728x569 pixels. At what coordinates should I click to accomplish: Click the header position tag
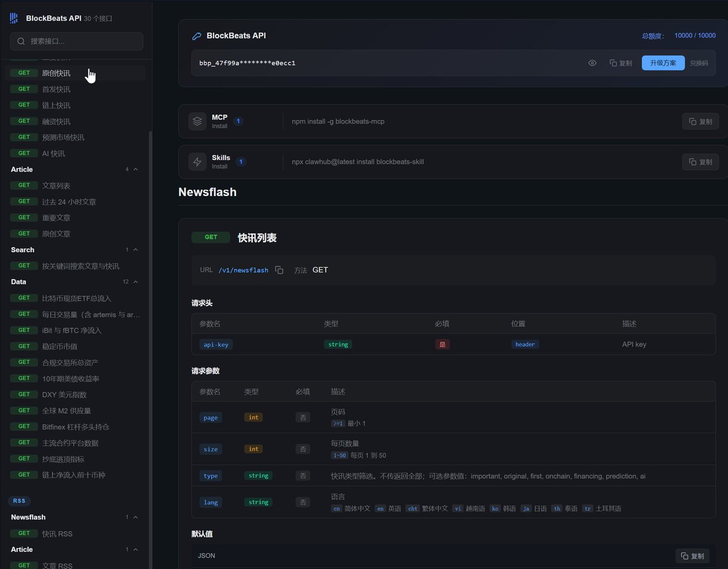[x=525, y=344]
